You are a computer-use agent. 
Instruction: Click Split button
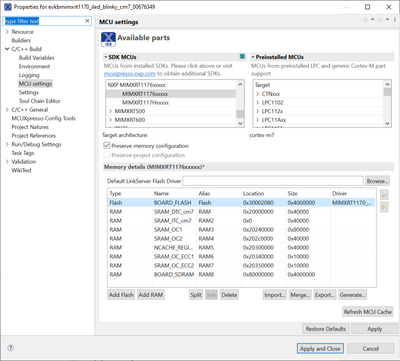pos(196,295)
